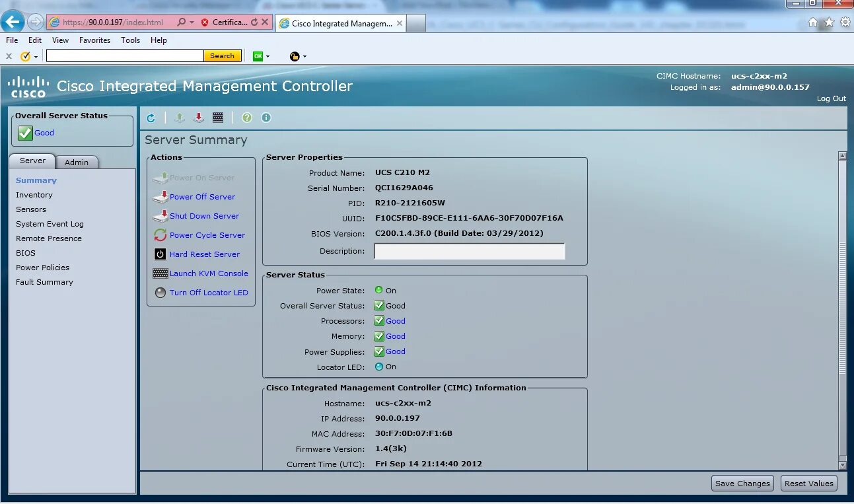Image resolution: width=854 pixels, height=504 pixels.
Task: Click the Power Off Server link
Action: point(202,197)
